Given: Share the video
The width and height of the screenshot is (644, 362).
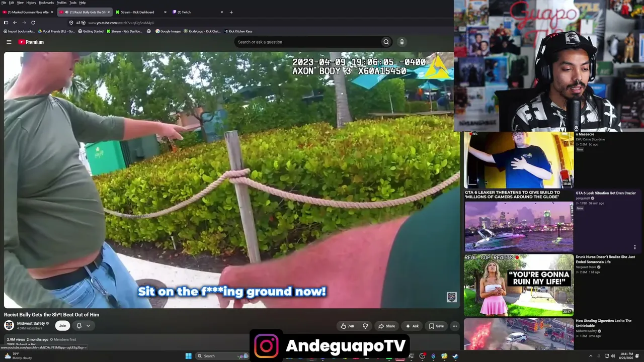Looking at the screenshot, I should [x=386, y=326].
